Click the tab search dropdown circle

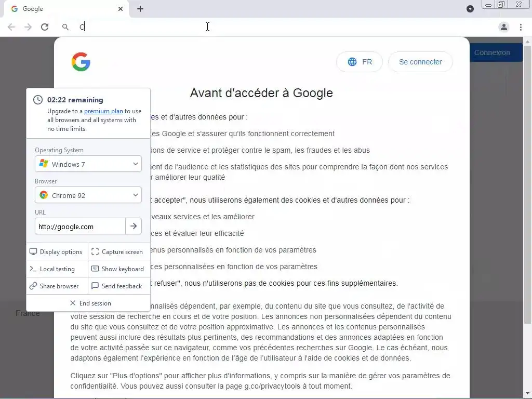tap(470, 9)
